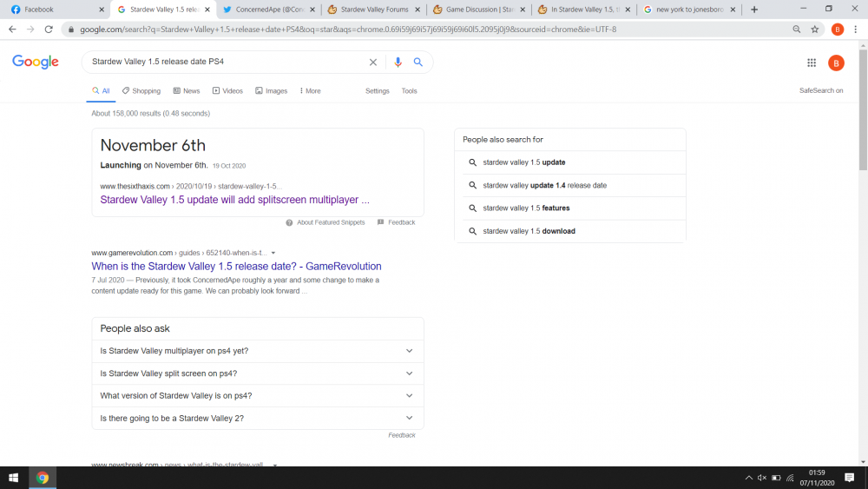Click into the Google search input field
Image resolution: width=868 pixels, height=489 pixels.
[x=226, y=63]
